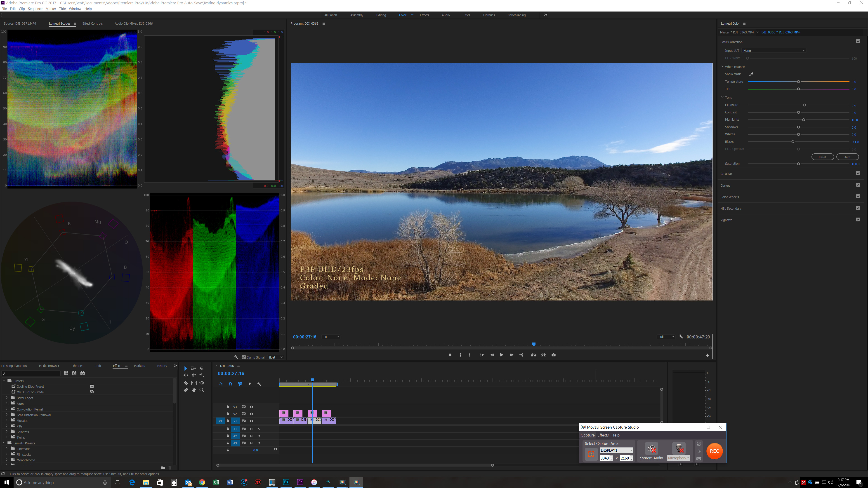Go to In point
Image resolution: width=868 pixels, height=488 pixels.
pyautogui.click(x=482, y=355)
